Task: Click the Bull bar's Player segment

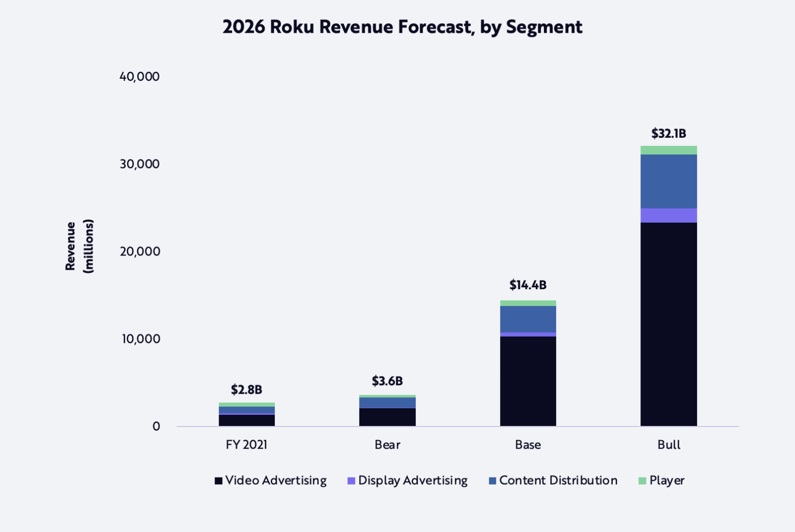Action: pos(669,150)
